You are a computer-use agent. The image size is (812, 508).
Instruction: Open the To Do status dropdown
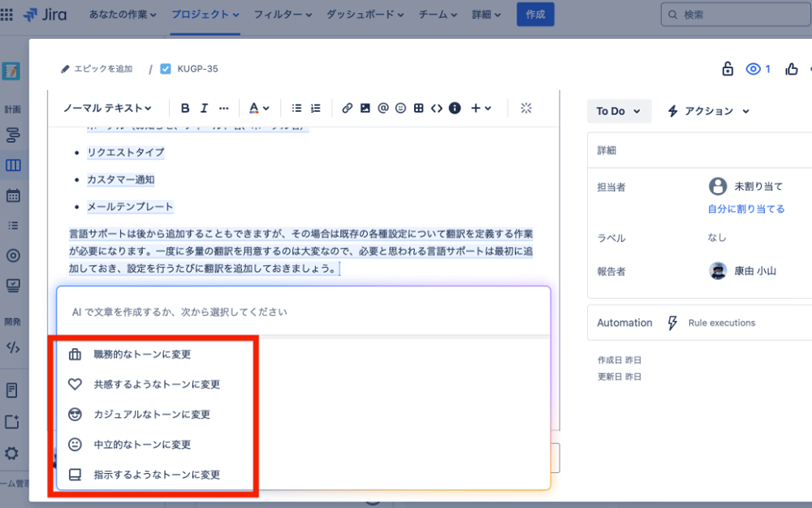click(618, 111)
